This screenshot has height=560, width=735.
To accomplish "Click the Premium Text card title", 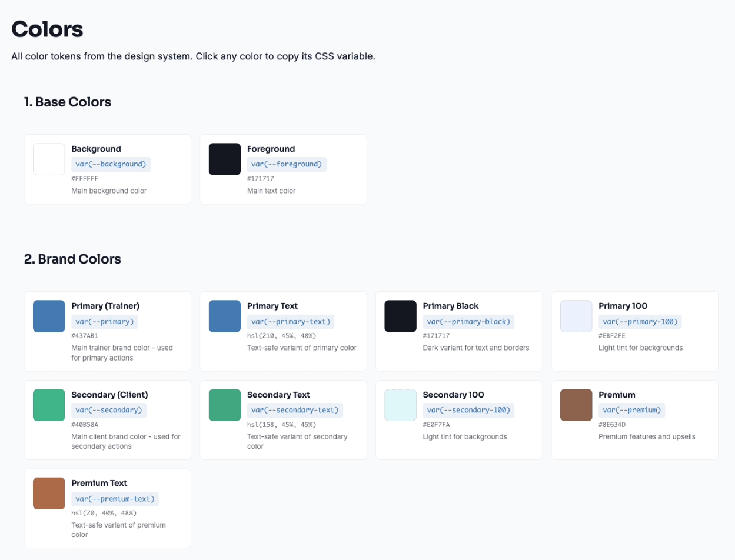I will pos(99,483).
